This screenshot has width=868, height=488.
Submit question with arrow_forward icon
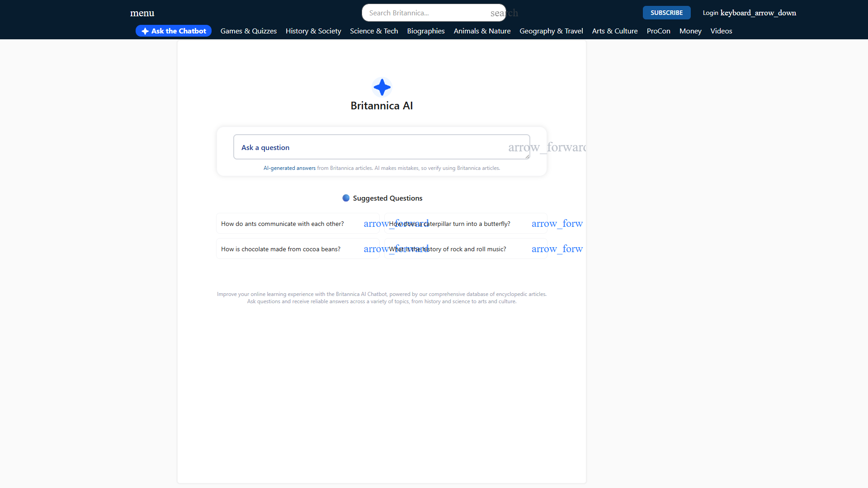point(547,147)
